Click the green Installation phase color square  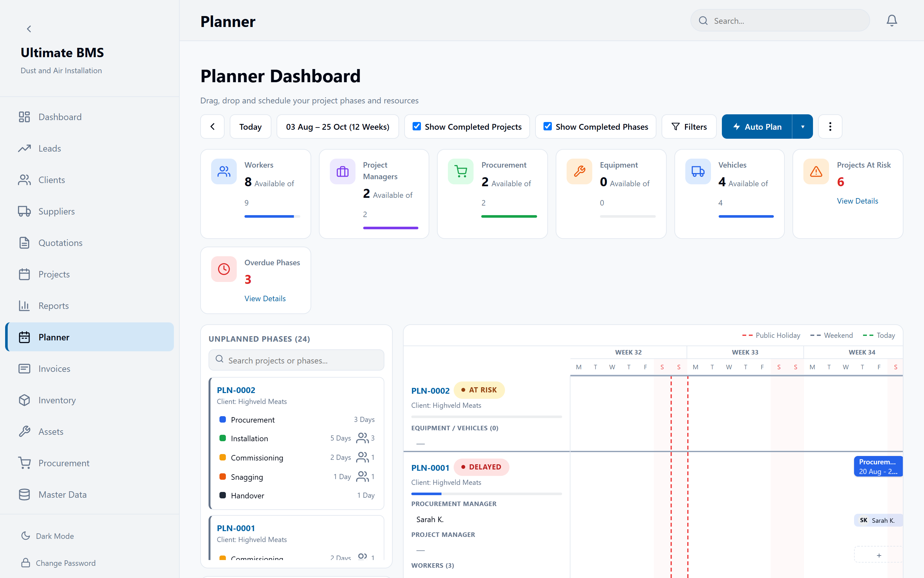tap(223, 438)
